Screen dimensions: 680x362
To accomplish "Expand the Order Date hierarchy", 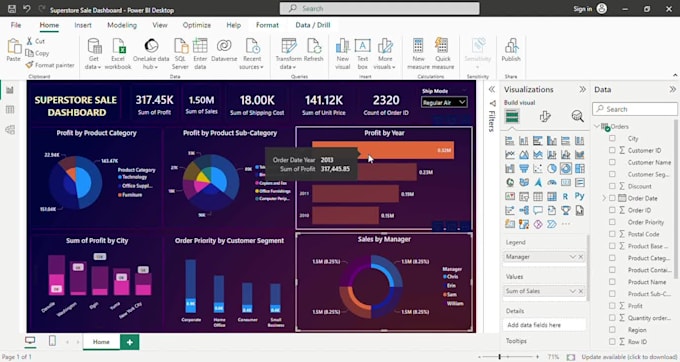I will [x=604, y=198].
